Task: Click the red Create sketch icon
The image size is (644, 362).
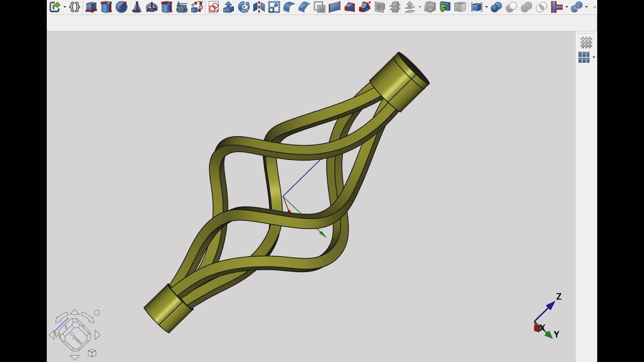Action: pyautogui.click(x=214, y=7)
